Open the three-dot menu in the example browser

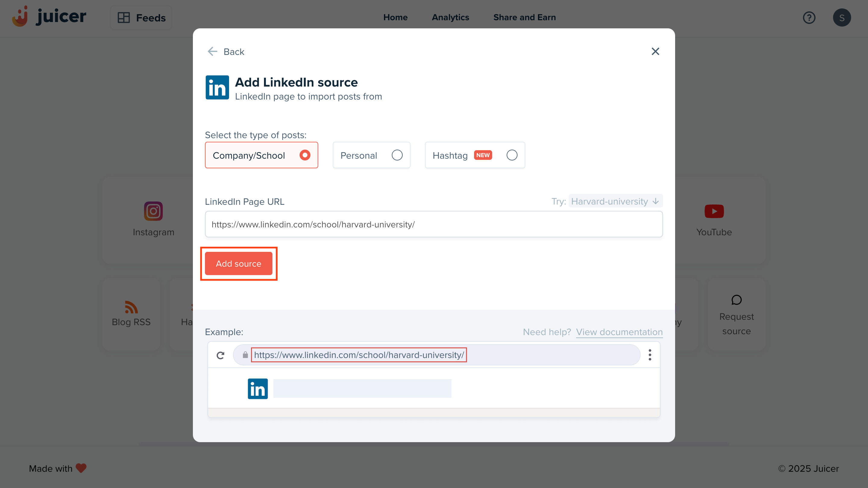pos(650,354)
